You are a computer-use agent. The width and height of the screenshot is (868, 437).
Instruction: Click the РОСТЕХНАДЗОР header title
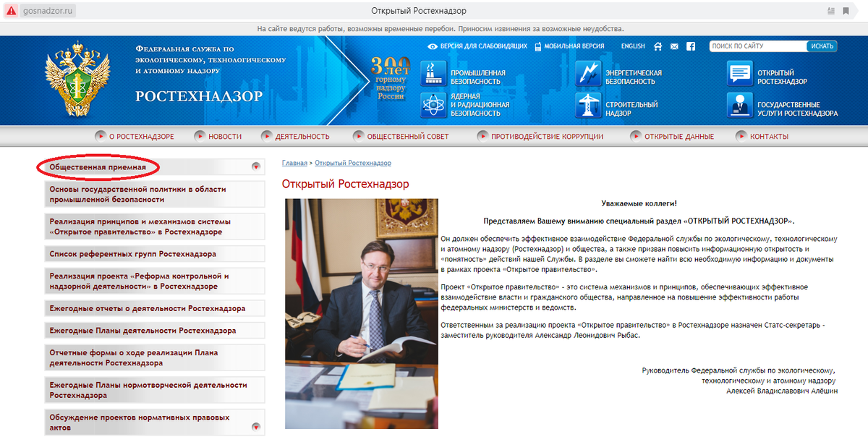(x=200, y=96)
